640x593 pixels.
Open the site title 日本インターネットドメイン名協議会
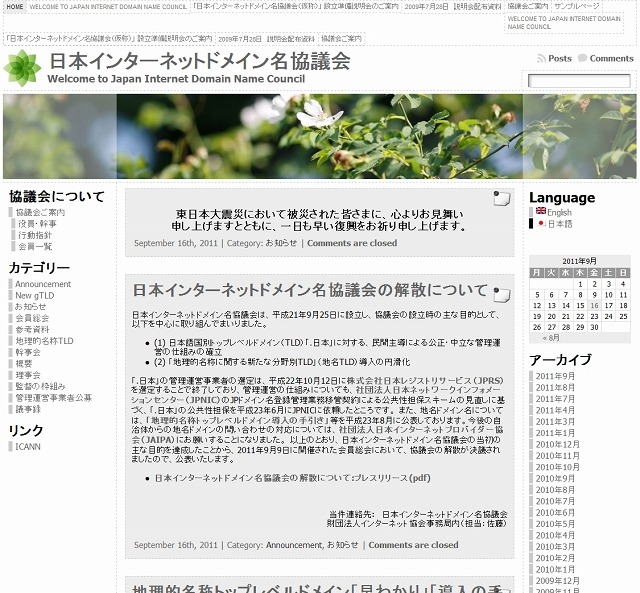[x=200, y=61]
